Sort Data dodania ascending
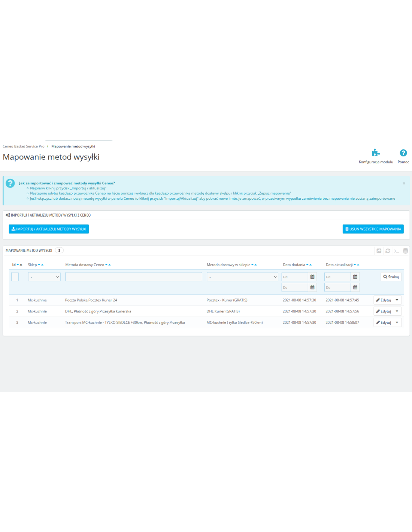The width and height of the screenshot is (412, 532). pyautogui.click(x=310, y=265)
